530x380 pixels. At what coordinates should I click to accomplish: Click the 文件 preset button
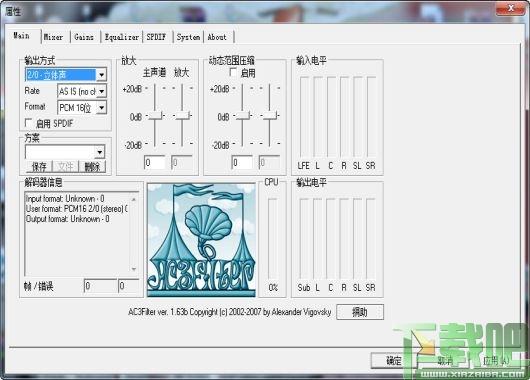pos(66,166)
